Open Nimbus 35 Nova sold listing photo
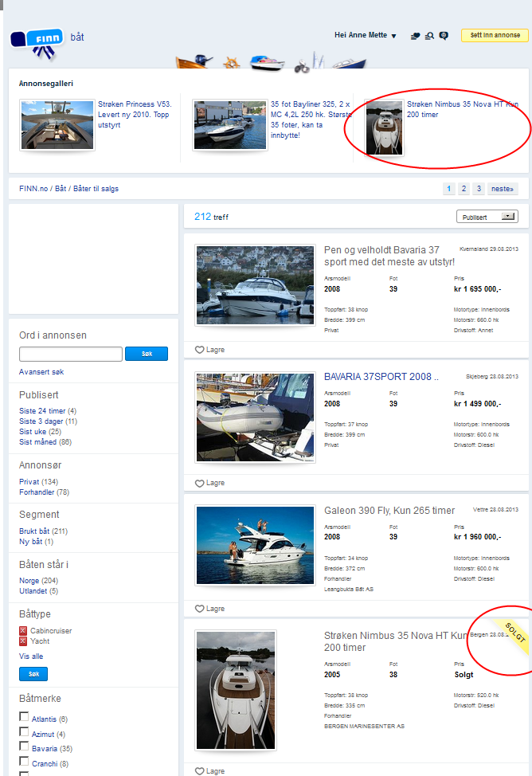532x776 pixels. tap(236, 691)
